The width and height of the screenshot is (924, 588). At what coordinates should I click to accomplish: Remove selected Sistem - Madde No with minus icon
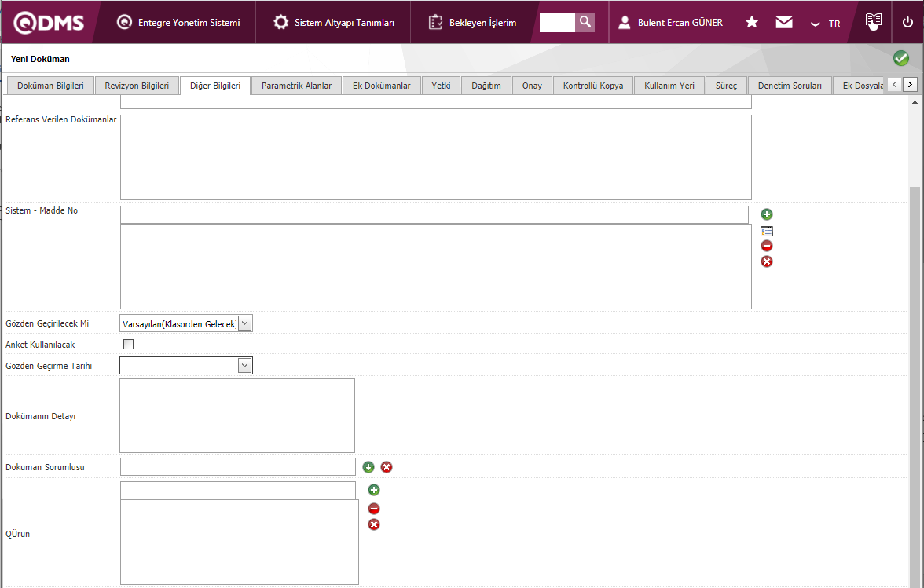pyautogui.click(x=767, y=246)
